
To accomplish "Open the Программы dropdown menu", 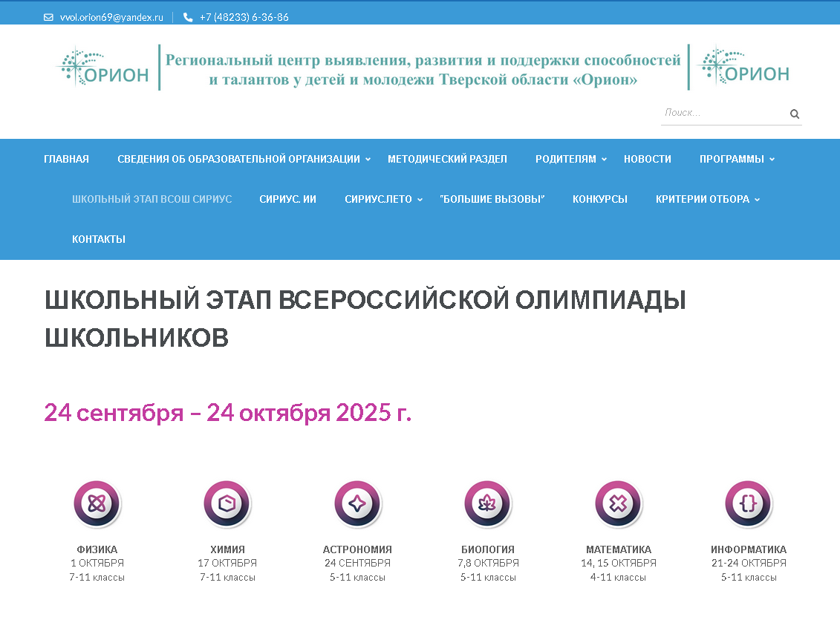I will tap(772, 160).
